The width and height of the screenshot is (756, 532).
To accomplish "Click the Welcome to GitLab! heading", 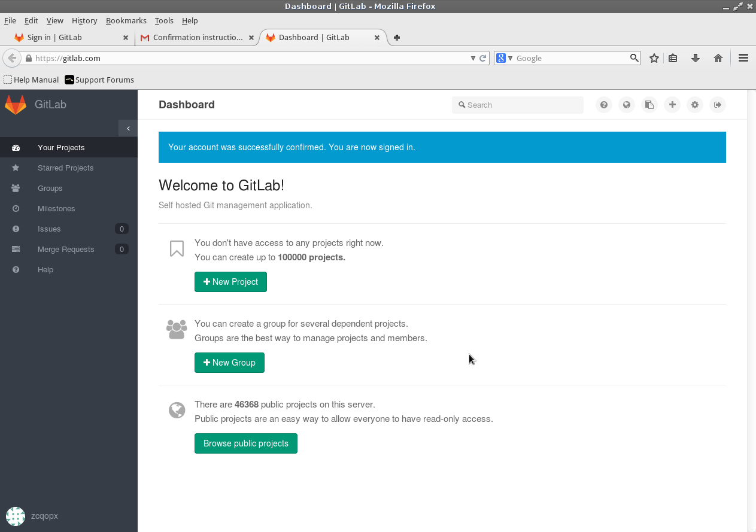I will [221, 186].
